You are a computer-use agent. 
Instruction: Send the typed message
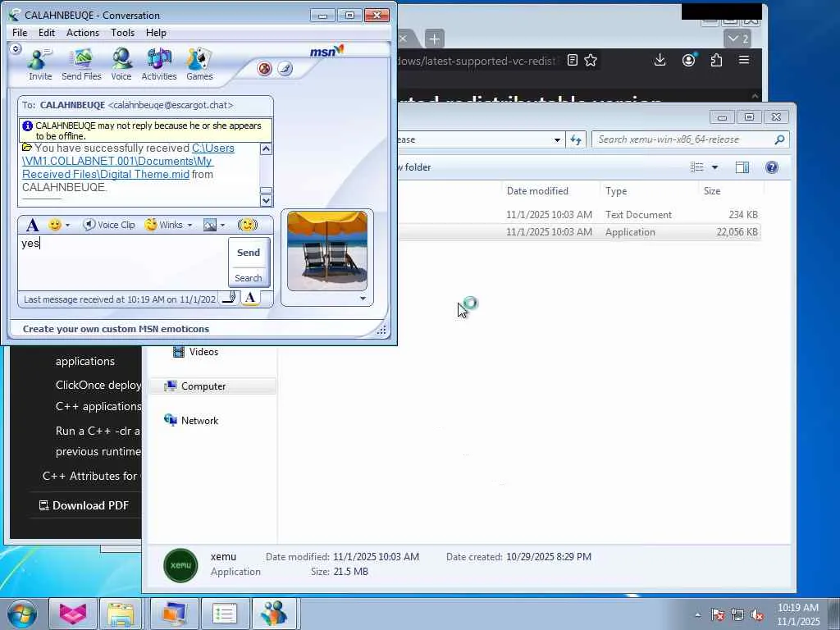(x=249, y=253)
